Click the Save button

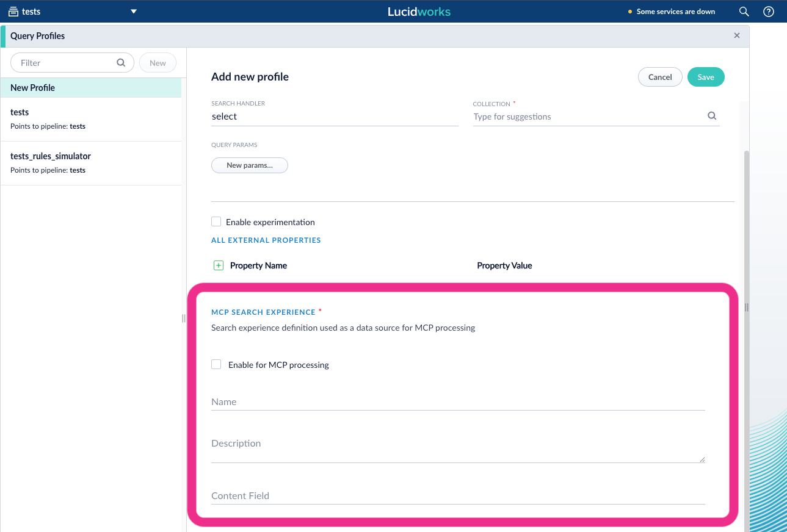[706, 77]
